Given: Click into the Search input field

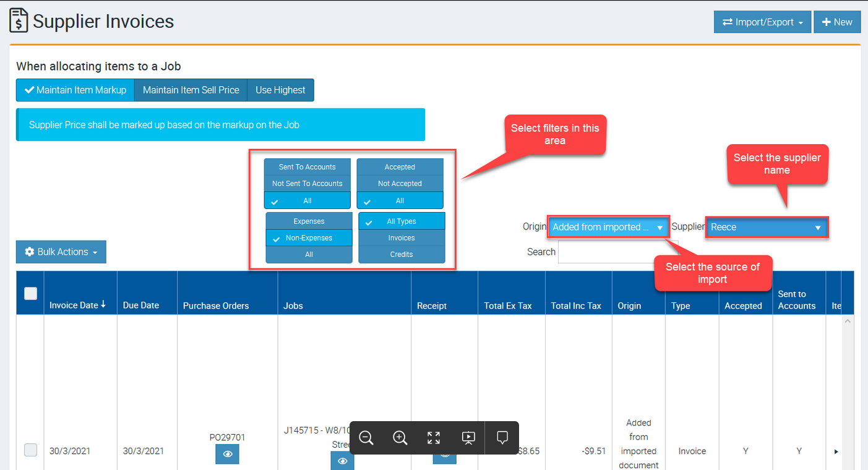Looking at the screenshot, I should [617, 252].
